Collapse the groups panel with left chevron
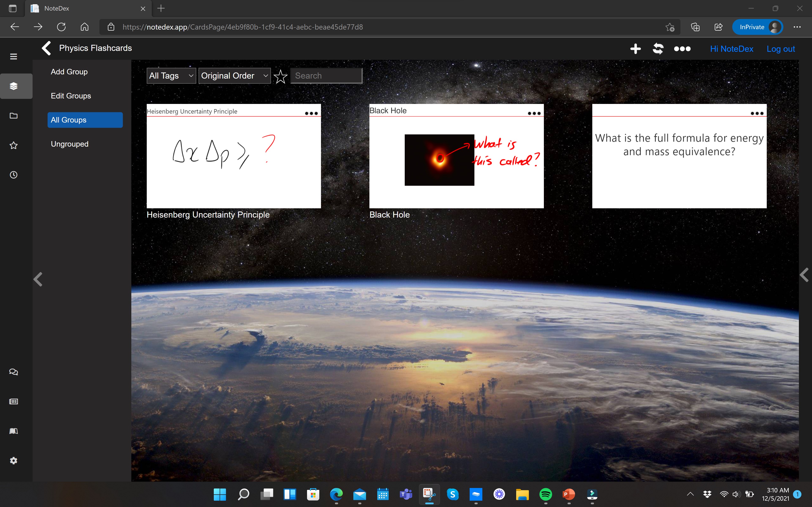The width and height of the screenshot is (812, 507). click(x=38, y=279)
